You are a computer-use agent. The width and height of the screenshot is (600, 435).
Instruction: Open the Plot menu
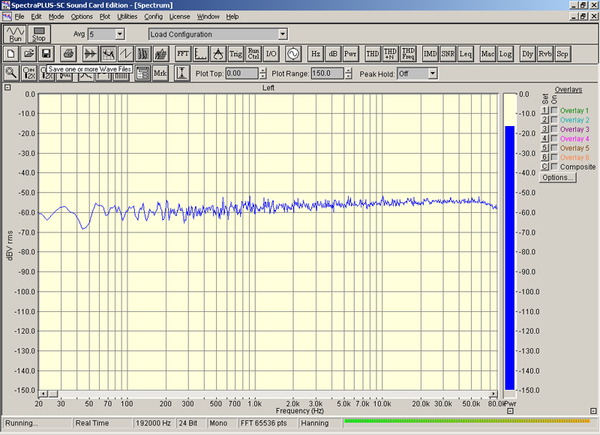point(105,16)
